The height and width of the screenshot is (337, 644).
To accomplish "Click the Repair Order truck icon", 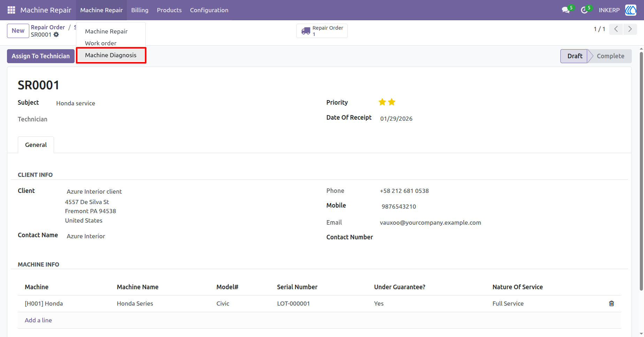I will (306, 31).
